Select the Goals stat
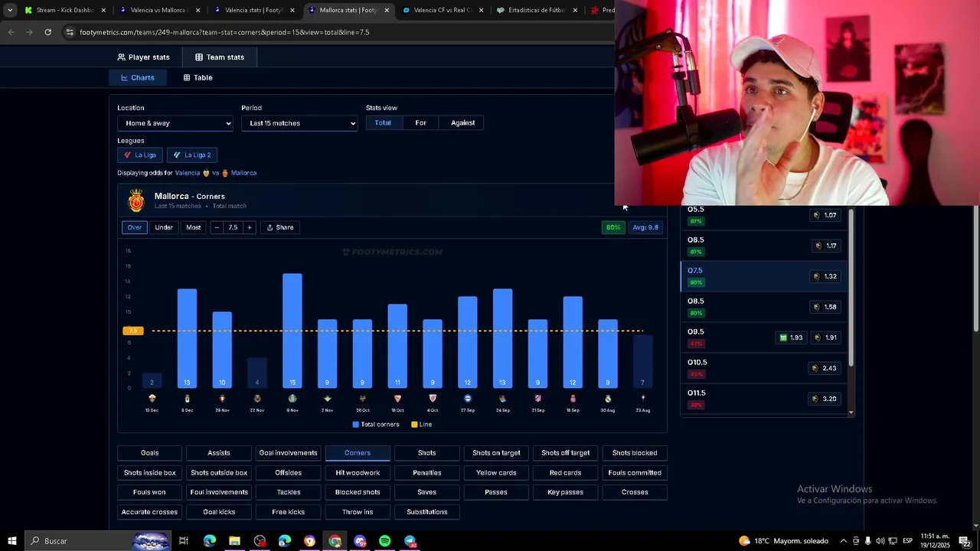 [x=149, y=453]
